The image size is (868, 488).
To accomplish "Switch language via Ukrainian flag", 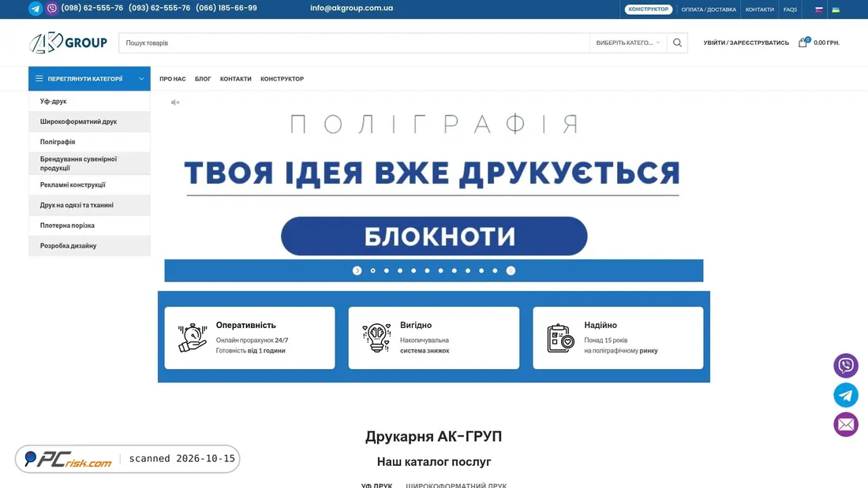I will click(836, 9).
